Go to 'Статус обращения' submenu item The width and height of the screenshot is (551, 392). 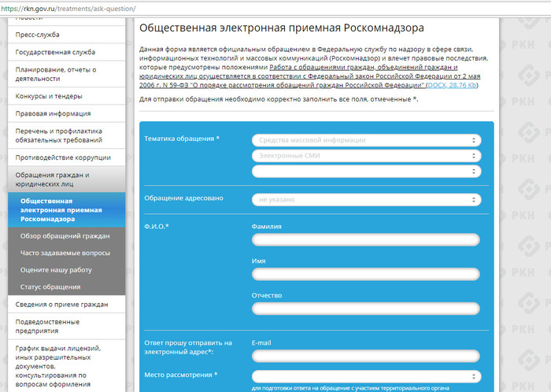[x=50, y=287]
